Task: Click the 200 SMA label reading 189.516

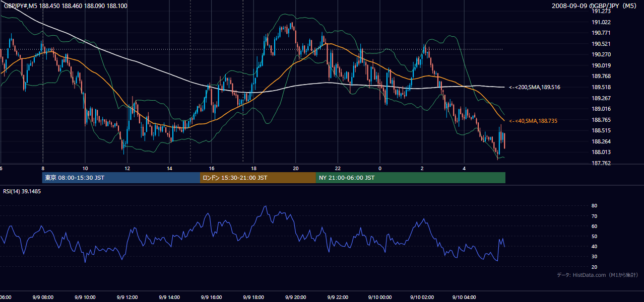Action: [535, 87]
